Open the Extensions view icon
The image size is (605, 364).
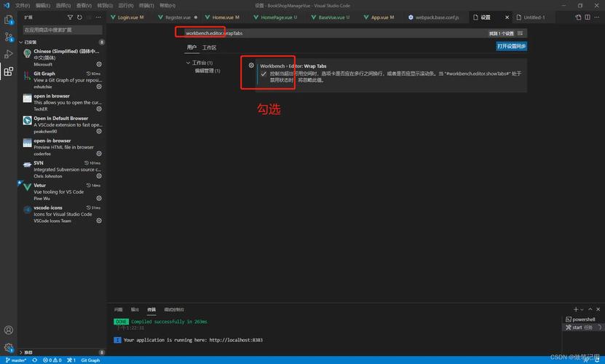click(x=9, y=71)
